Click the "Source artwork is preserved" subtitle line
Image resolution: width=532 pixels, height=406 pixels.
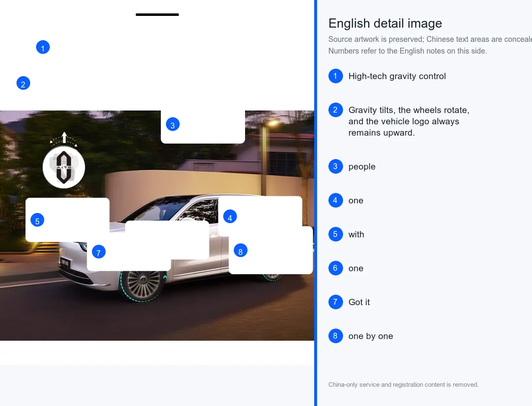pyautogui.click(x=430, y=39)
